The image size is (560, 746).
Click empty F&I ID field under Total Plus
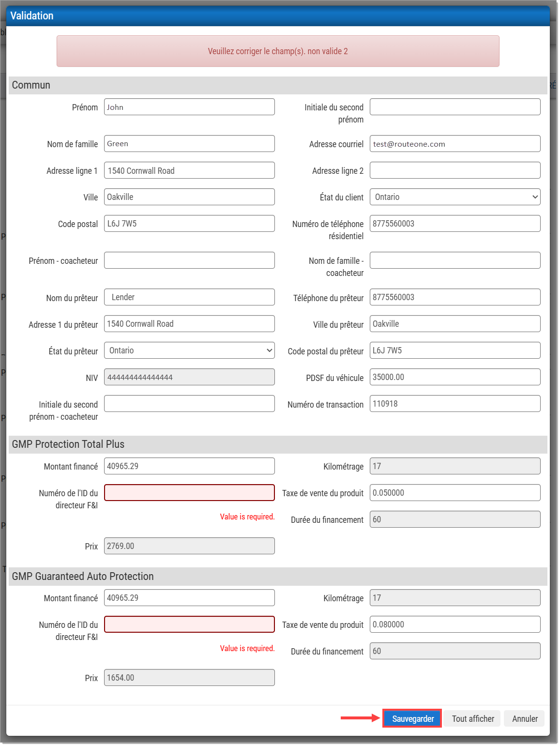(189, 493)
